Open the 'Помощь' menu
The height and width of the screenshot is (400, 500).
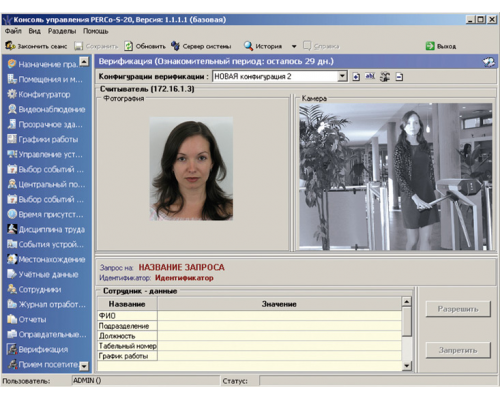(x=96, y=31)
